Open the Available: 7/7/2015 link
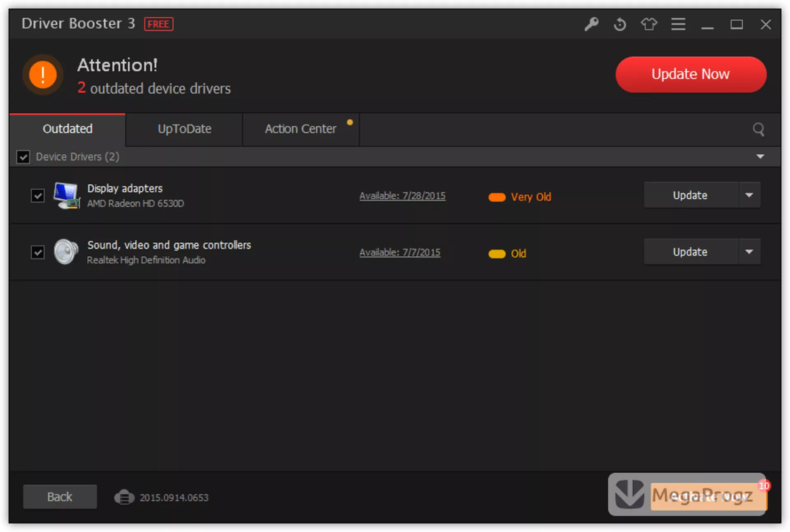Screen dimensions: 790x532 (400, 252)
